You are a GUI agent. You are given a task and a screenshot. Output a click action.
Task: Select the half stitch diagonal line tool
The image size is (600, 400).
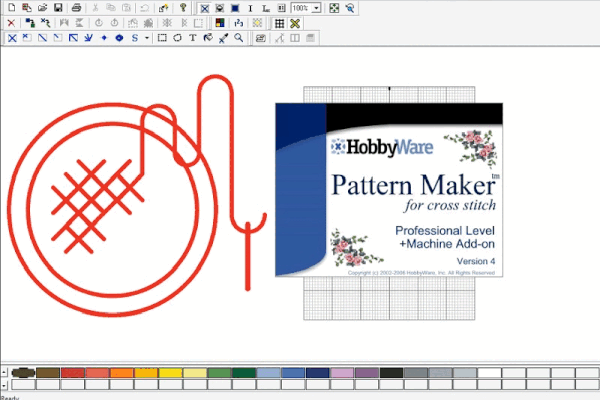coord(42,38)
